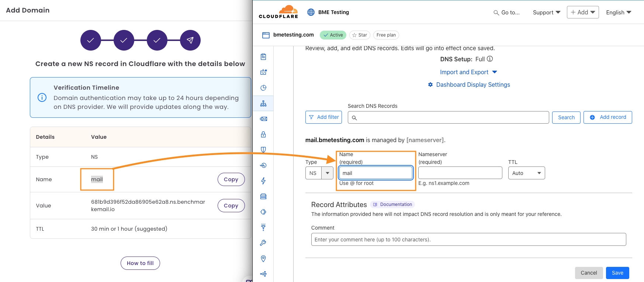The image size is (644, 282).
Task: Open Rules funnel icon in sidebar
Action: click(x=263, y=227)
